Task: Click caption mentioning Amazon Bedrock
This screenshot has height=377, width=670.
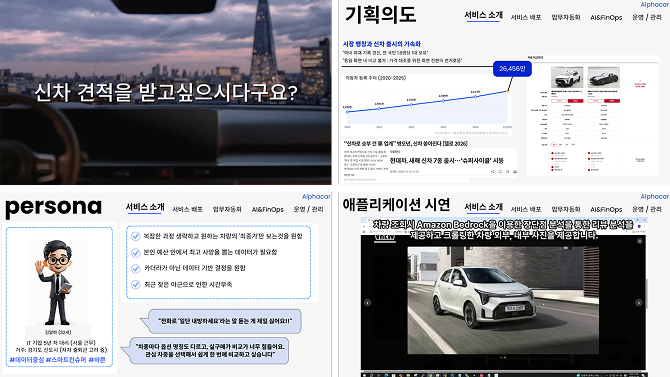Action: (503, 230)
